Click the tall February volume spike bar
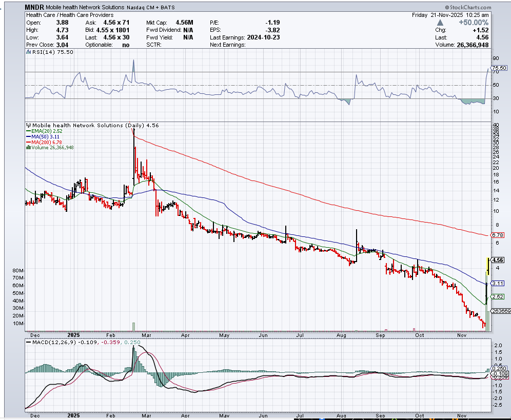 point(133,326)
